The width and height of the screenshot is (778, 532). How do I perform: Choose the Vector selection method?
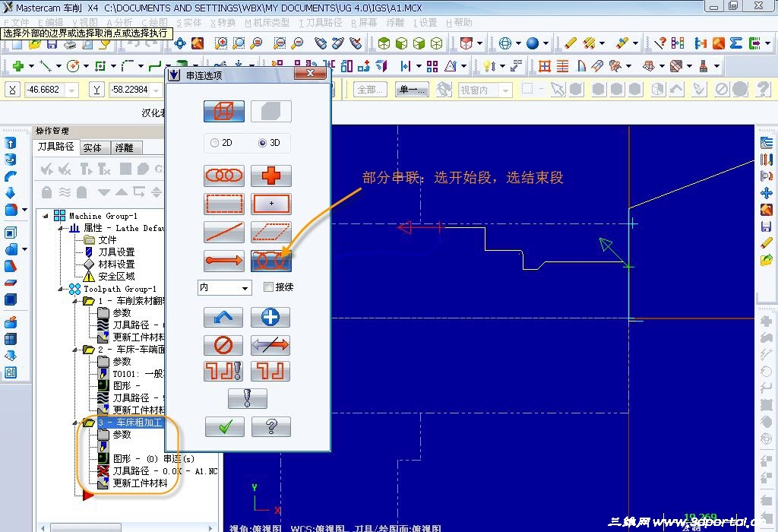coord(224,261)
